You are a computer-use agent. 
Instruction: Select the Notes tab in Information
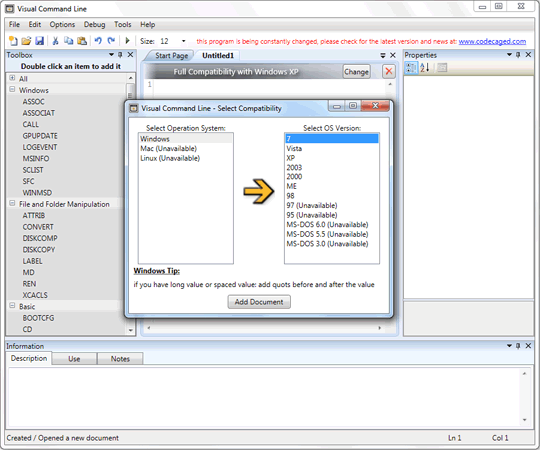(x=120, y=359)
